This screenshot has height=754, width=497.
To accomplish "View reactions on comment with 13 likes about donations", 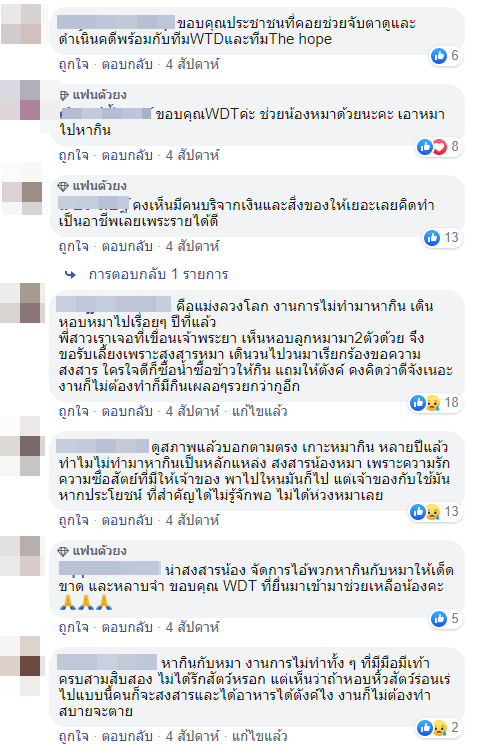I will [x=442, y=238].
